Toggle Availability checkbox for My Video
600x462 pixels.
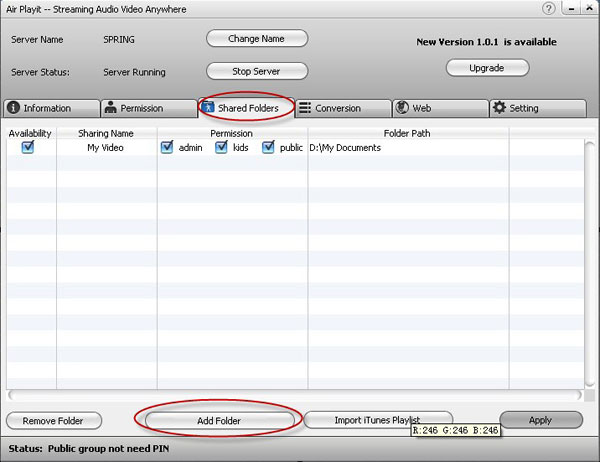coord(28,147)
